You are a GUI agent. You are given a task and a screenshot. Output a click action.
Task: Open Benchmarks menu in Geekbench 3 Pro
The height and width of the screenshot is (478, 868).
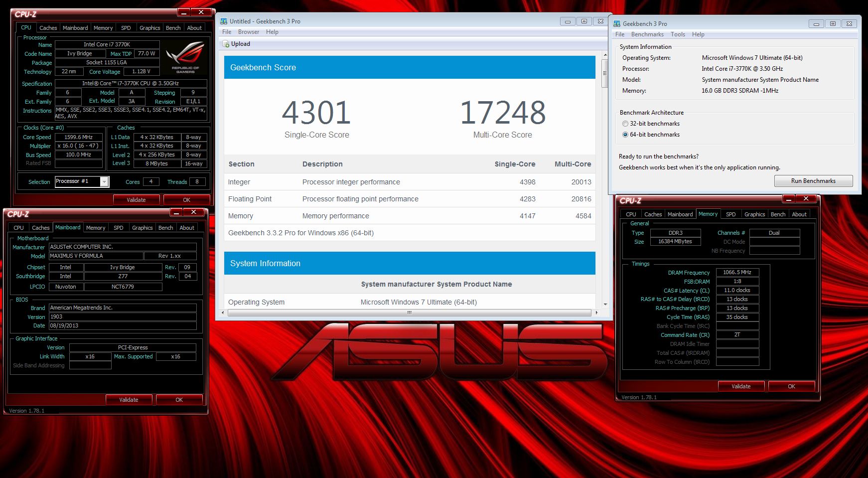[647, 34]
